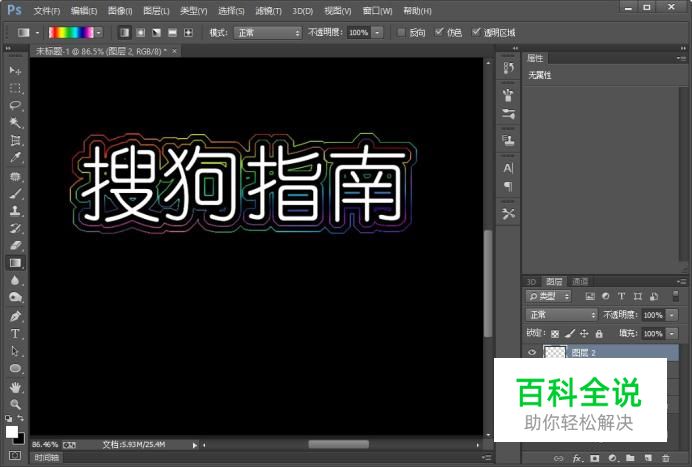692x467 pixels.
Task: Create a new layer group folder
Action: (x=630, y=458)
